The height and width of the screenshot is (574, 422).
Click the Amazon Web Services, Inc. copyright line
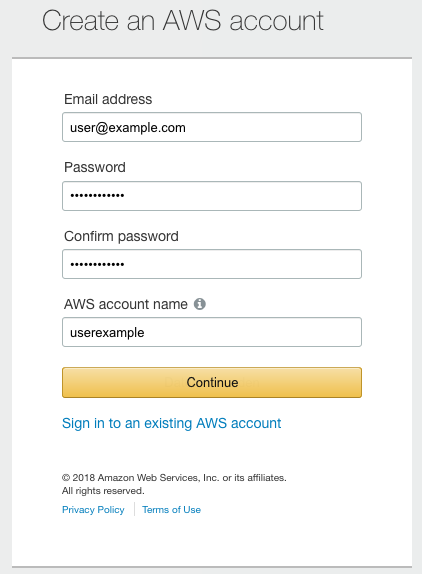[x=174, y=478]
